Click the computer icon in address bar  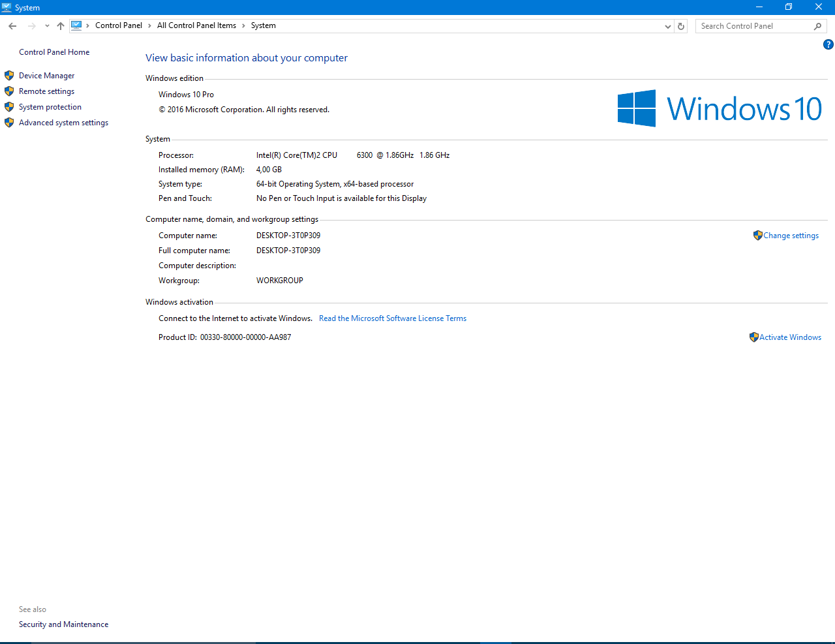[x=76, y=25]
